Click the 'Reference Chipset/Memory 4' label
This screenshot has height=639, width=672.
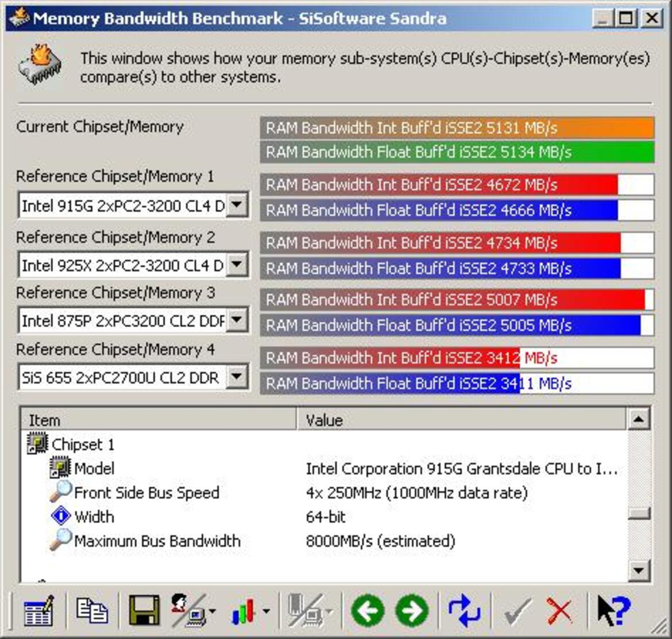[x=115, y=350]
